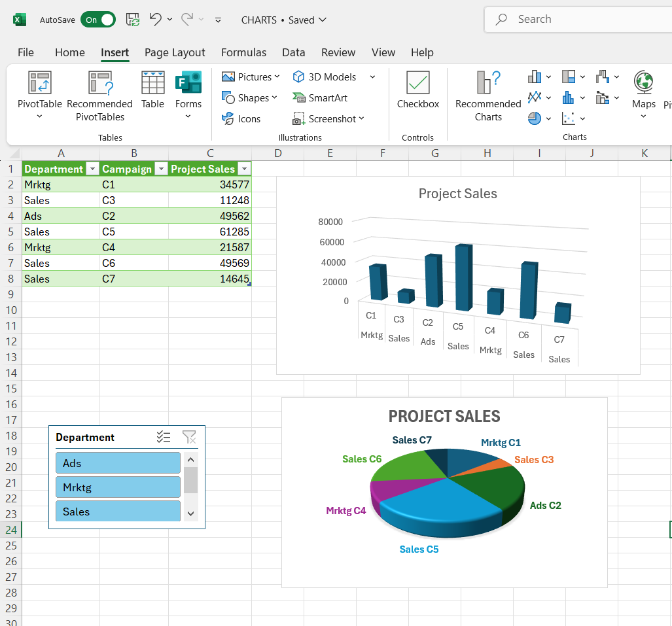Toggle the Ads slicer item
This screenshot has width=672, height=626.
click(x=118, y=463)
